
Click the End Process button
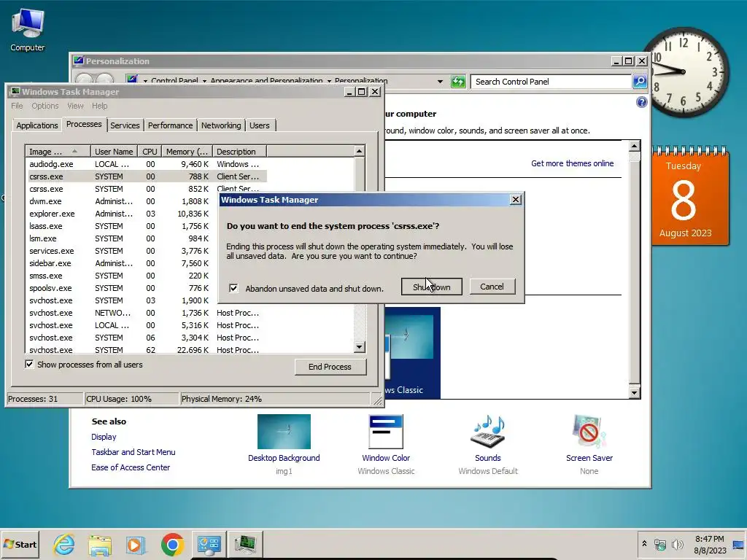click(x=330, y=367)
